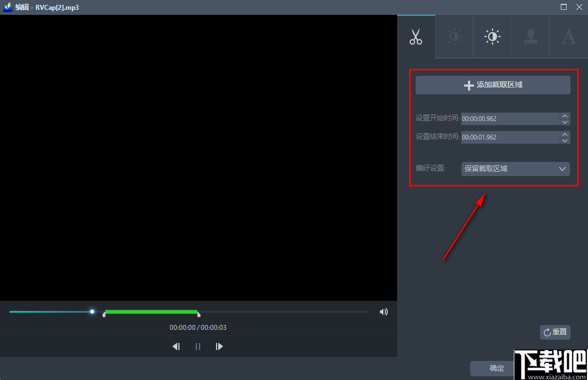Open the stamp watermark tab
The image size is (588, 380).
pyautogui.click(x=531, y=37)
